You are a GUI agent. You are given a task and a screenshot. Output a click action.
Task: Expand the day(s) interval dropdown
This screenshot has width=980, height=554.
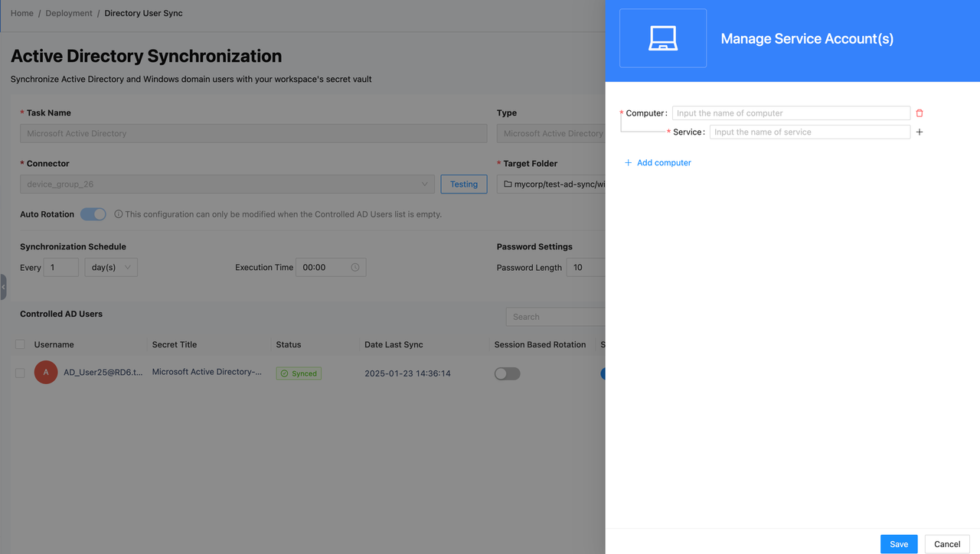pyautogui.click(x=111, y=268)
